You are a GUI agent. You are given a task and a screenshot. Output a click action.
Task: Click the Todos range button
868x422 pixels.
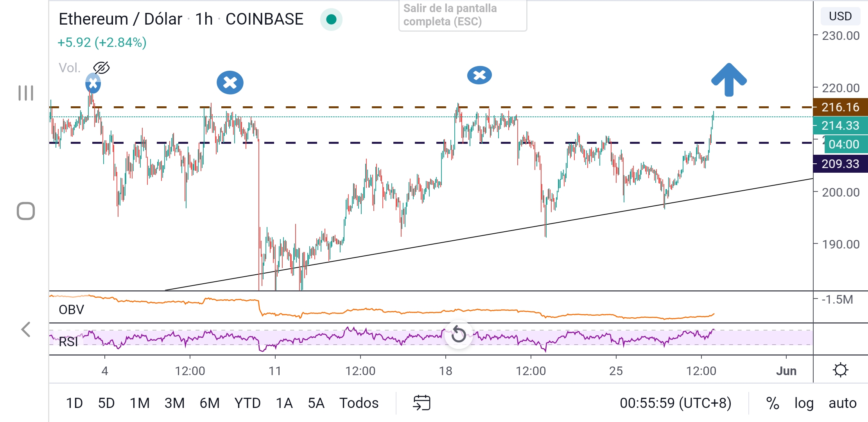tap(359, 403)
